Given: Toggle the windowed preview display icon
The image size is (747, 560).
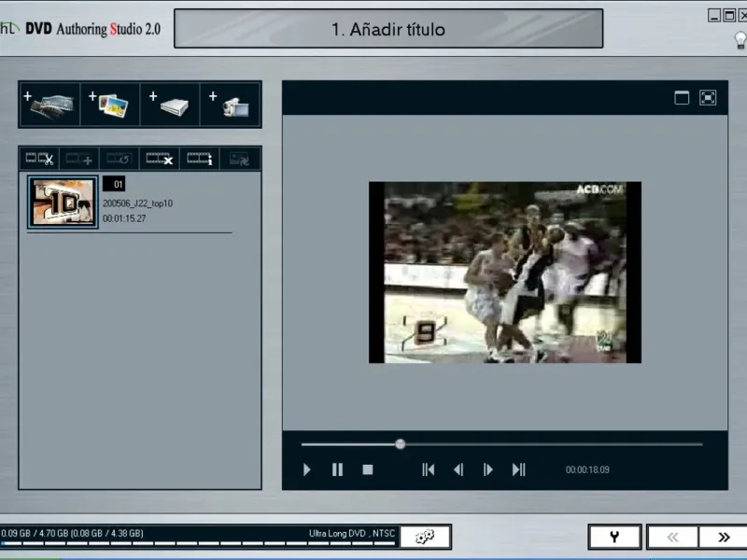Looking at the screenshot, I should tap(682, 98).
